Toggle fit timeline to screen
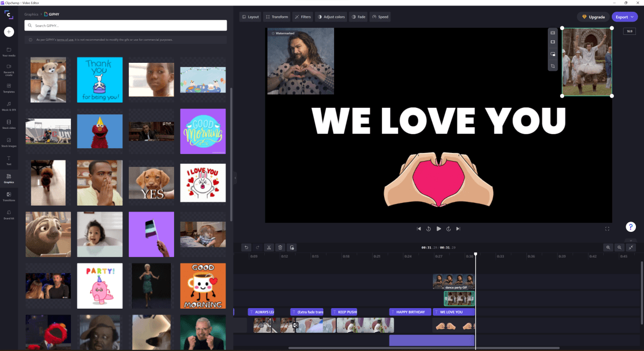644x351 pixels. coord(631,247)
